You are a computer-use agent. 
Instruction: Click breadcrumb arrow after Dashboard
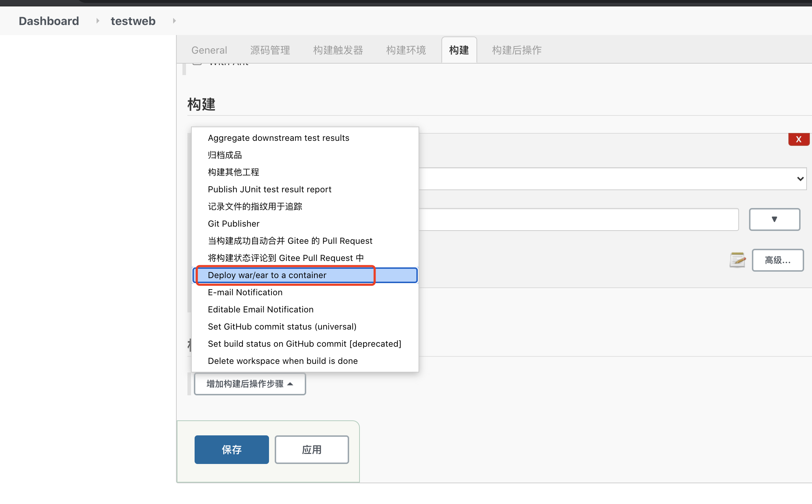[x=98, y=21]
